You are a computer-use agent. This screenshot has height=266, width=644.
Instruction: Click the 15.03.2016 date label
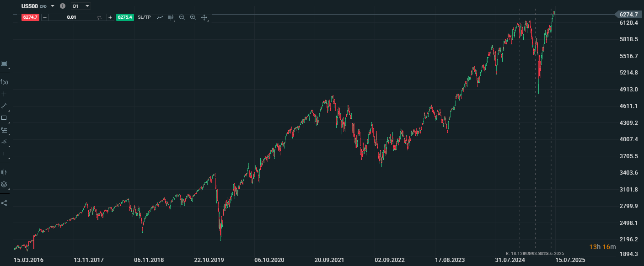(29, 260)
